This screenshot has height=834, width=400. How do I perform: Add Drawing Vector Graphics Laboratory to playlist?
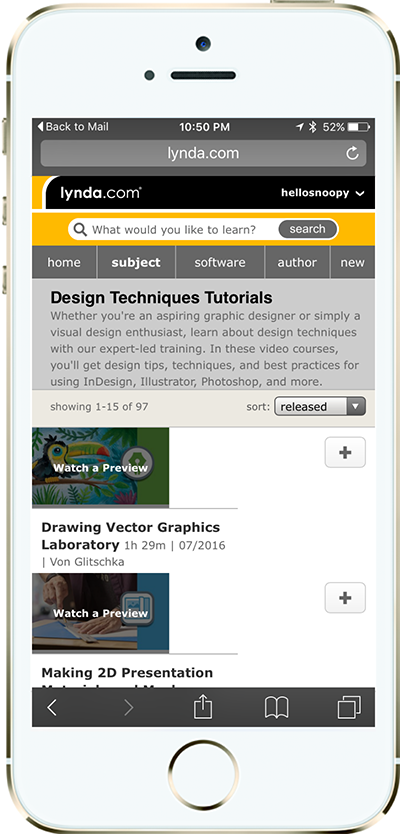click(x=345, y=452)
